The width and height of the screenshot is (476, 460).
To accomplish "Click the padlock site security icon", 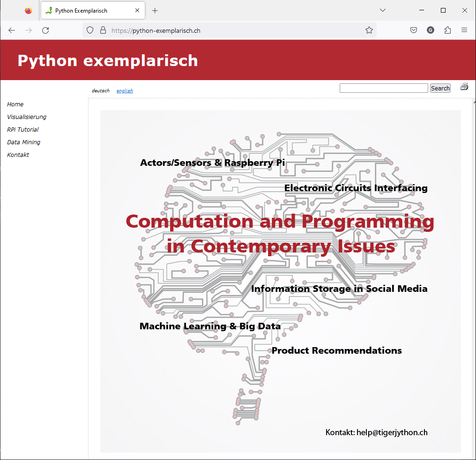I will click(103, 30).
